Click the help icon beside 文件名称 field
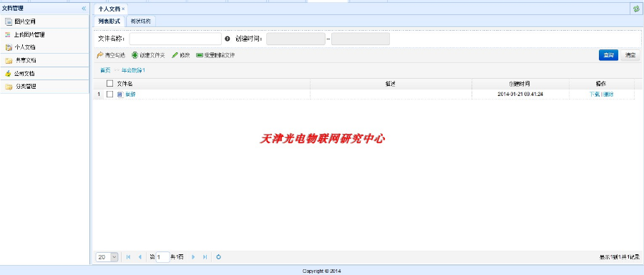The width and height of the screenshot is (644, 275). click(x=228, y=39)
